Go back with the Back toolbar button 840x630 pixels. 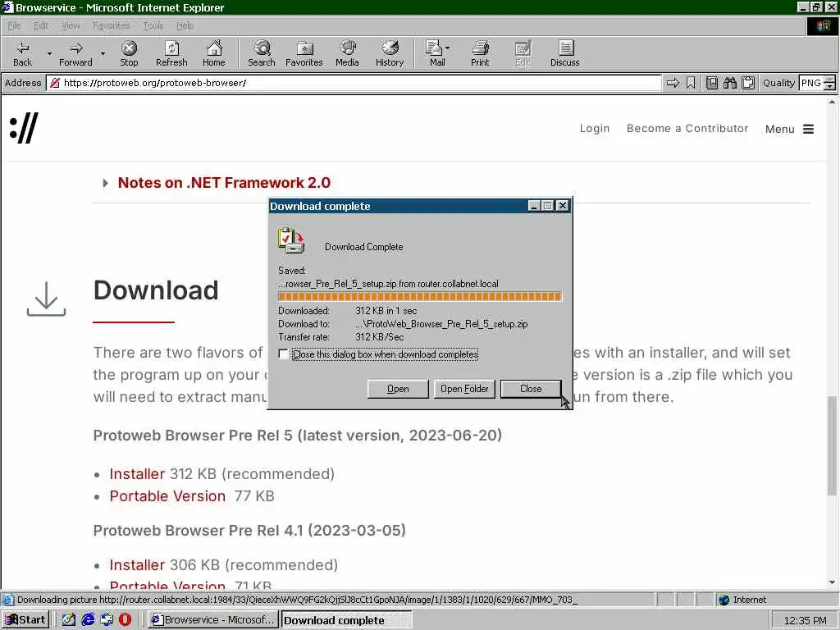pyautogui.click(x=22, y=53)
